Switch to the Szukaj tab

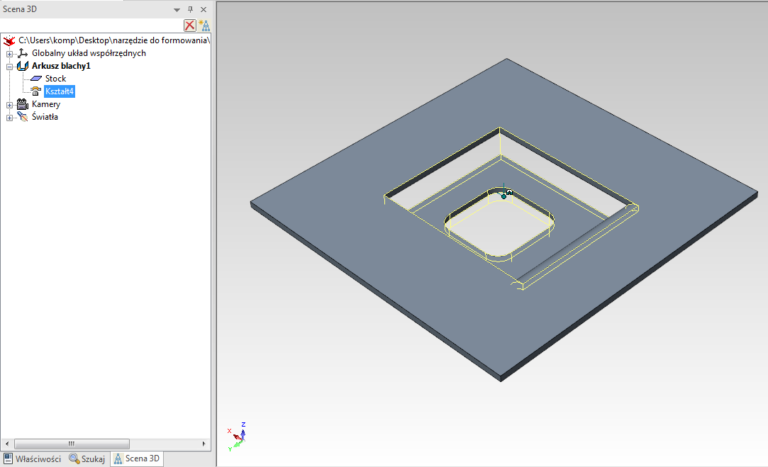[87, 458]
